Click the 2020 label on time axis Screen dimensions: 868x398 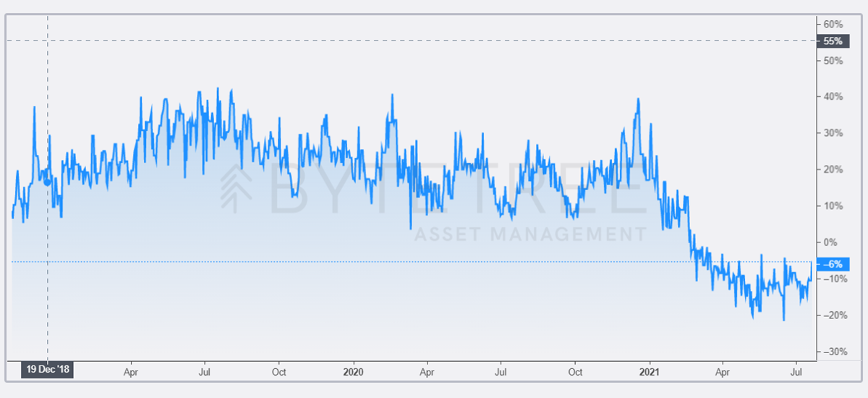pyautogui.click(x=354, y=372)
